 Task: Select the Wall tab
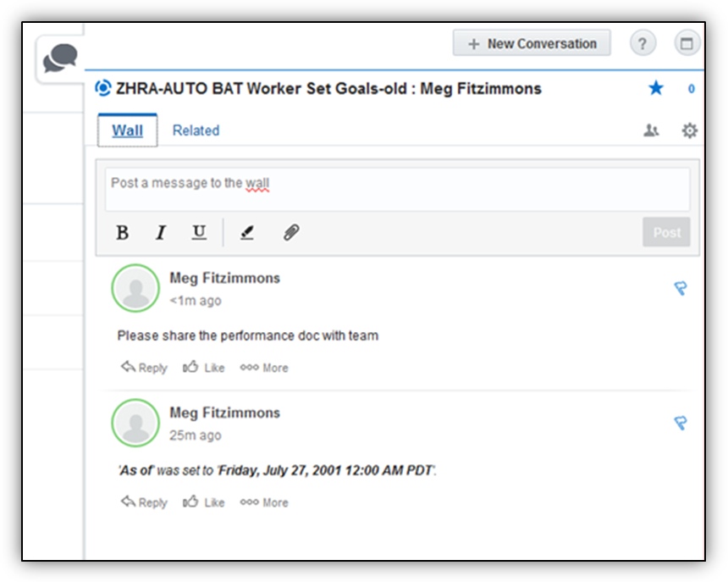tap(128, 130)
